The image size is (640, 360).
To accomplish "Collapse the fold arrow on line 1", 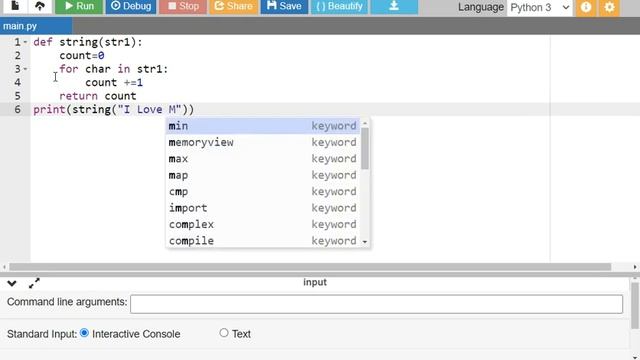I will [25, 42].
